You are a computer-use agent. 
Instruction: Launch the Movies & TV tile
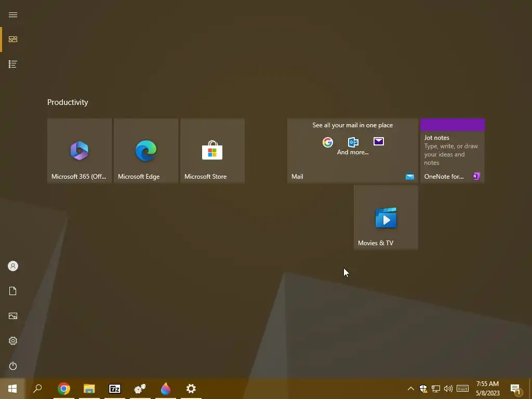click(386, 217)
